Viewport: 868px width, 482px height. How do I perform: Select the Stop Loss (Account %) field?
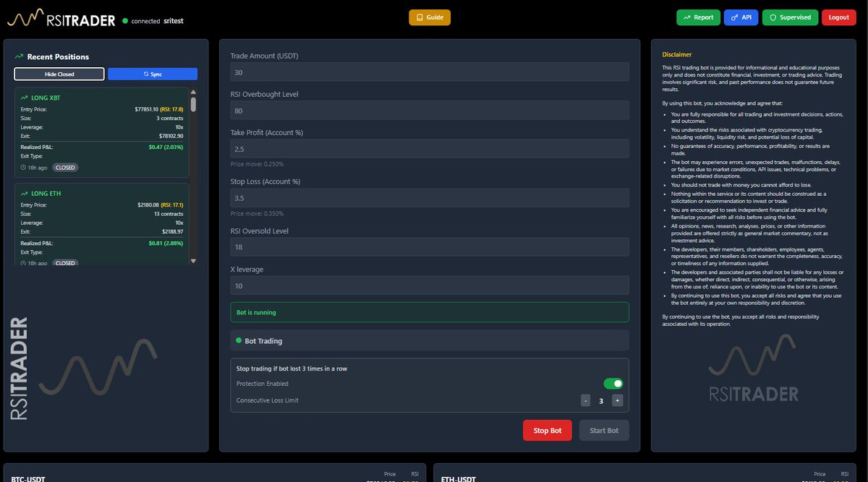point(430,198)
